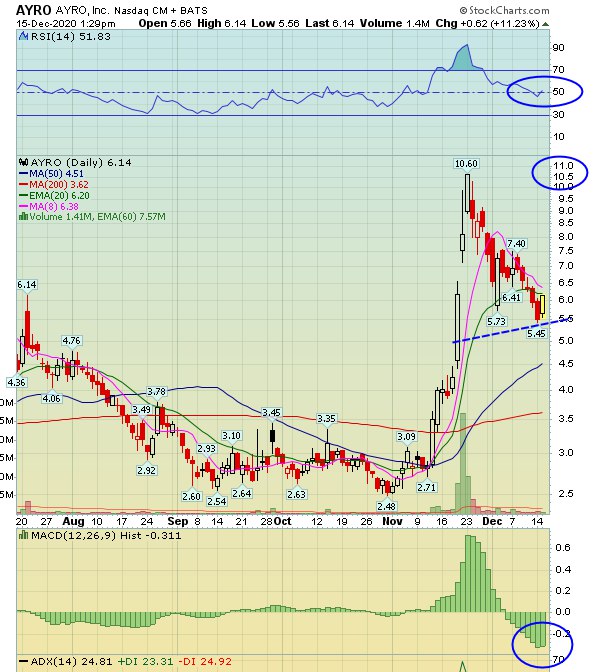Select the MA(200) 3.62 legend entry
This screenshot has height=672, width=604.
(x=54, y=185)
